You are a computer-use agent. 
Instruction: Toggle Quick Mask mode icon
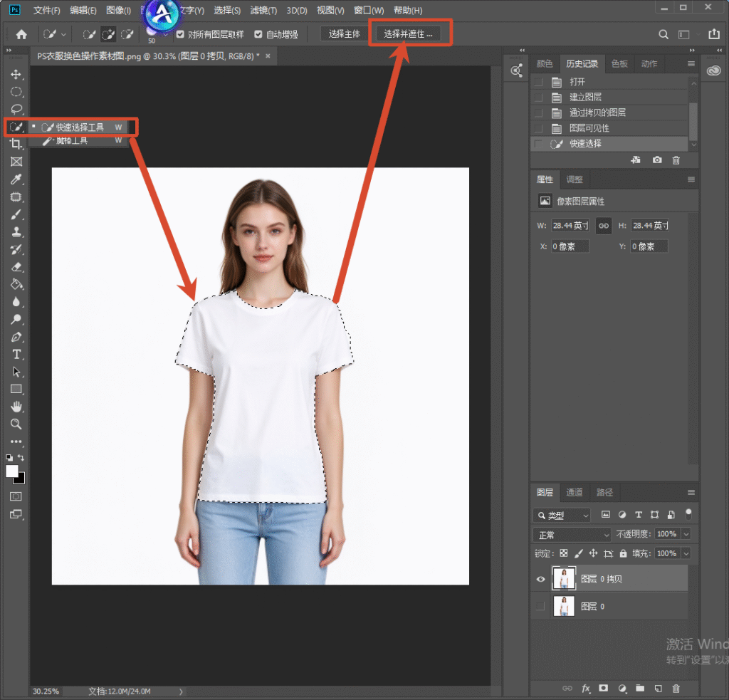tap(16, 496)
